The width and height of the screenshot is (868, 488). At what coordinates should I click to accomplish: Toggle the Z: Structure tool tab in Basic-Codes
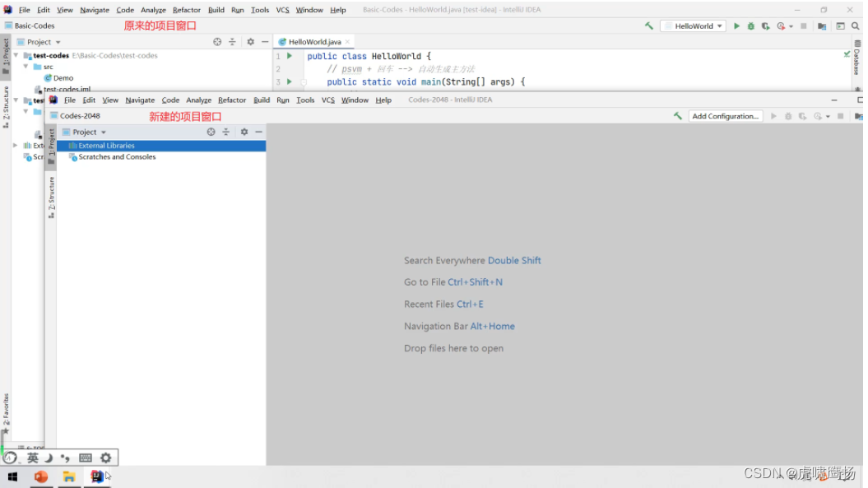point(6,106)
